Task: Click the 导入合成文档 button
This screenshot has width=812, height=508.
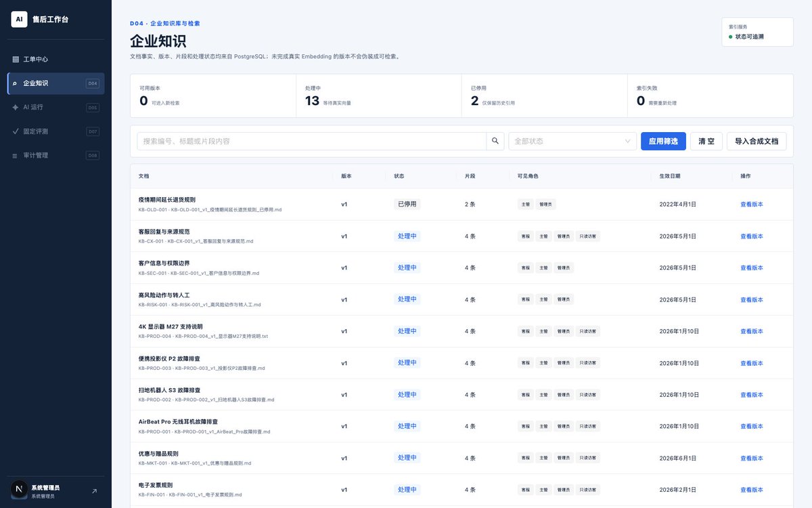Action: [x=757, y=141]
